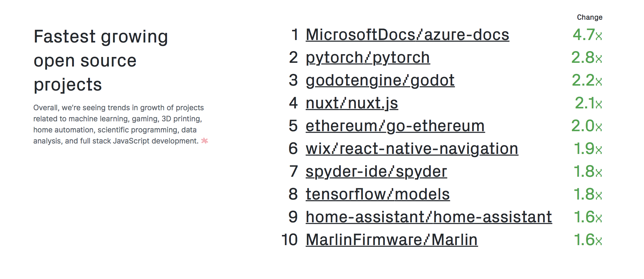
Task: Open the tensorflow/models repository link
Action: click(377, 194)
